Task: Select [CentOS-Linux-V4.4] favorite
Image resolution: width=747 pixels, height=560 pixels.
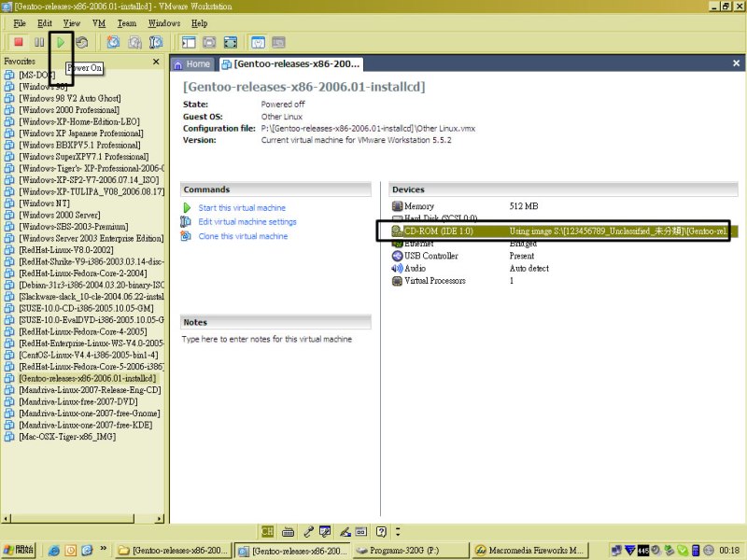Action: pos(88,355)
